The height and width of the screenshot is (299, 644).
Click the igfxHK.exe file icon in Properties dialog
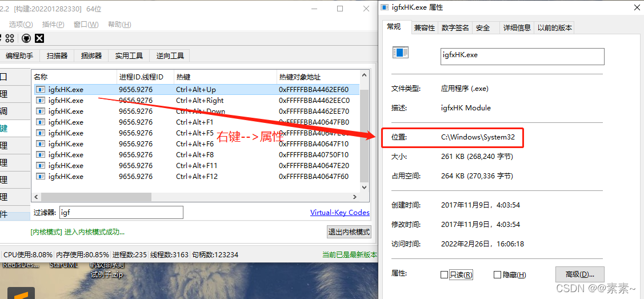tap(401, 52)
